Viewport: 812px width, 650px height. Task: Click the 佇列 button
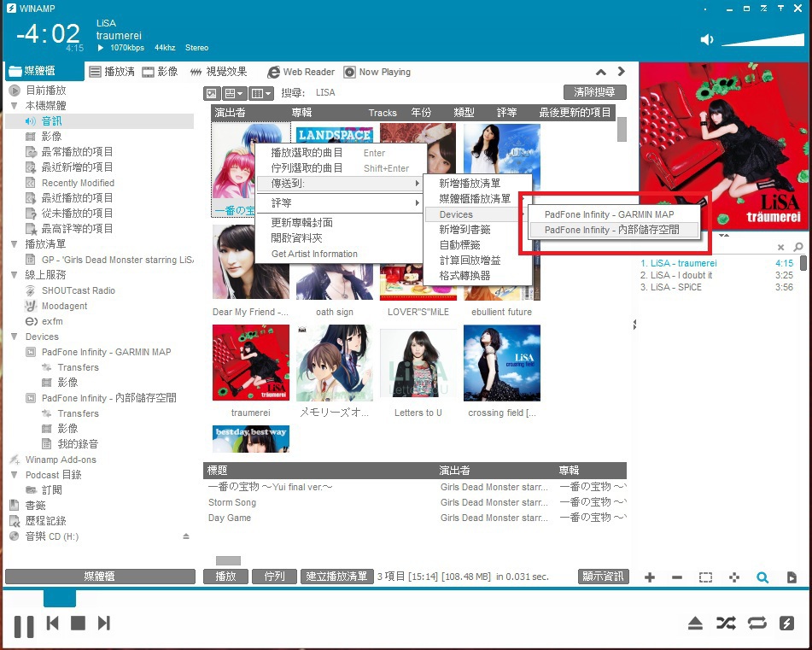coord(274,577)
